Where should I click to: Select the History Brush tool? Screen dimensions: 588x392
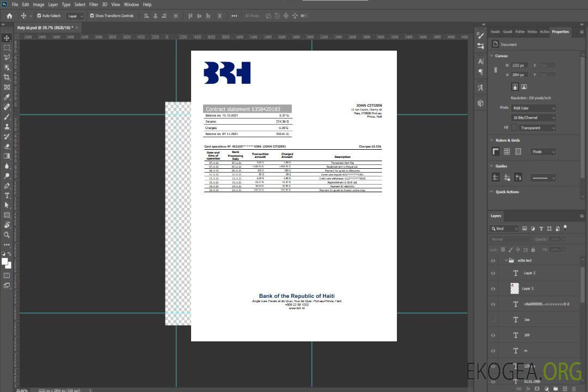point(7,137)
